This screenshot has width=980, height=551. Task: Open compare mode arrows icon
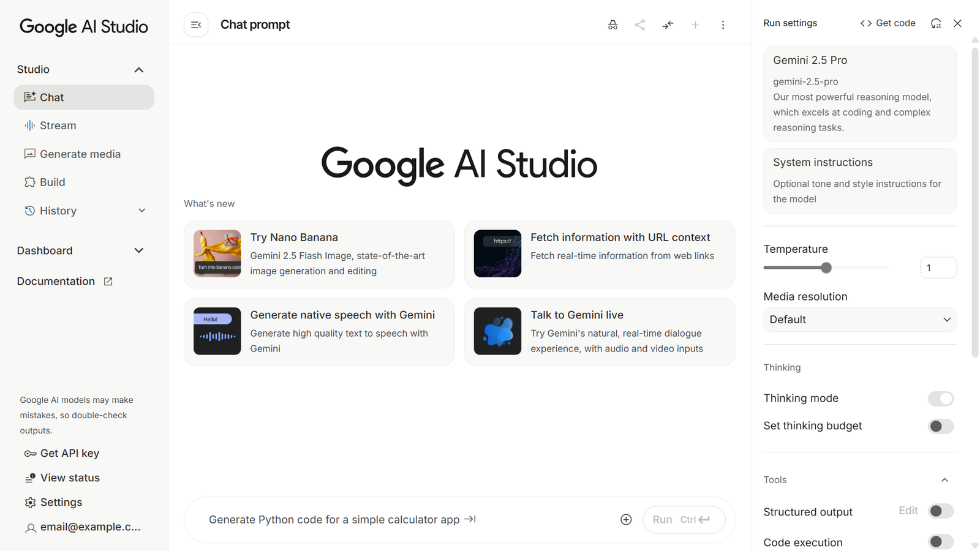(x=668, y=25)
